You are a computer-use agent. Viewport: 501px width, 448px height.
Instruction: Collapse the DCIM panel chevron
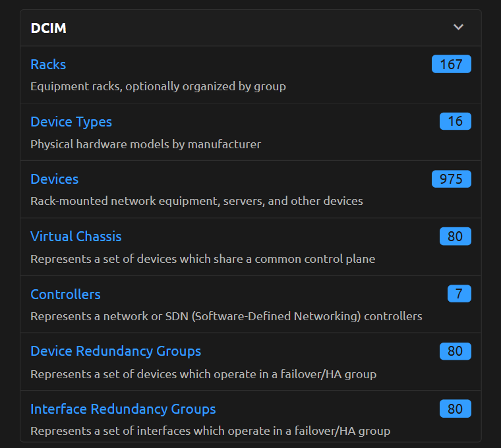tap(459, 28)
